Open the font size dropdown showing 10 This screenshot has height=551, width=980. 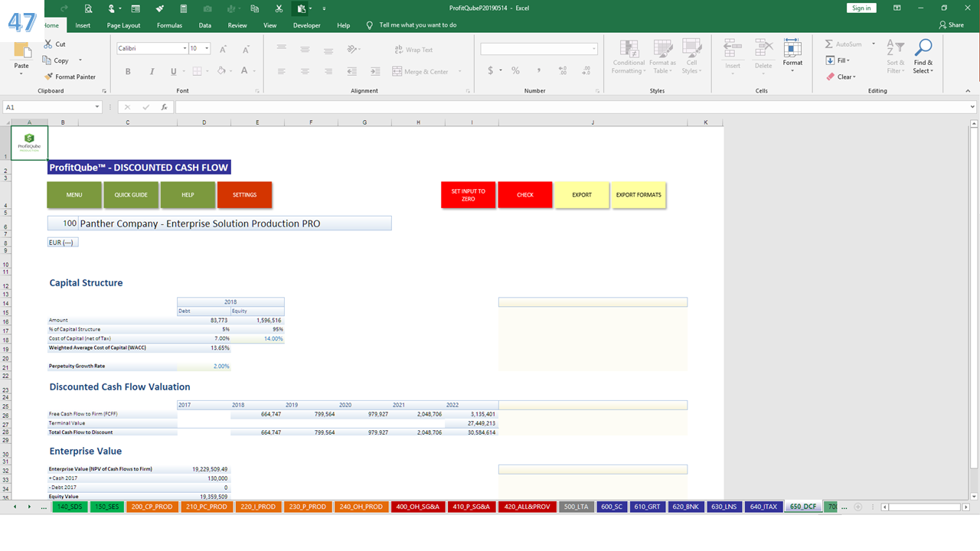click(x=207, y=48)
